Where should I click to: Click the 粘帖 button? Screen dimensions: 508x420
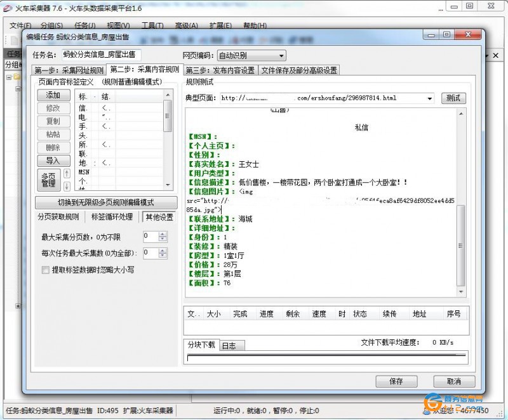coord(53,135)
